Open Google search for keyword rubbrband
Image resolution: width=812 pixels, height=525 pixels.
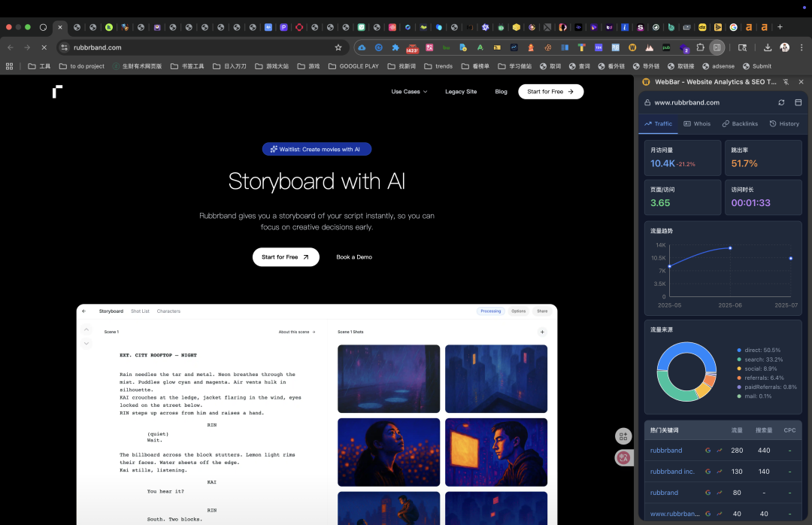(708, 451)
